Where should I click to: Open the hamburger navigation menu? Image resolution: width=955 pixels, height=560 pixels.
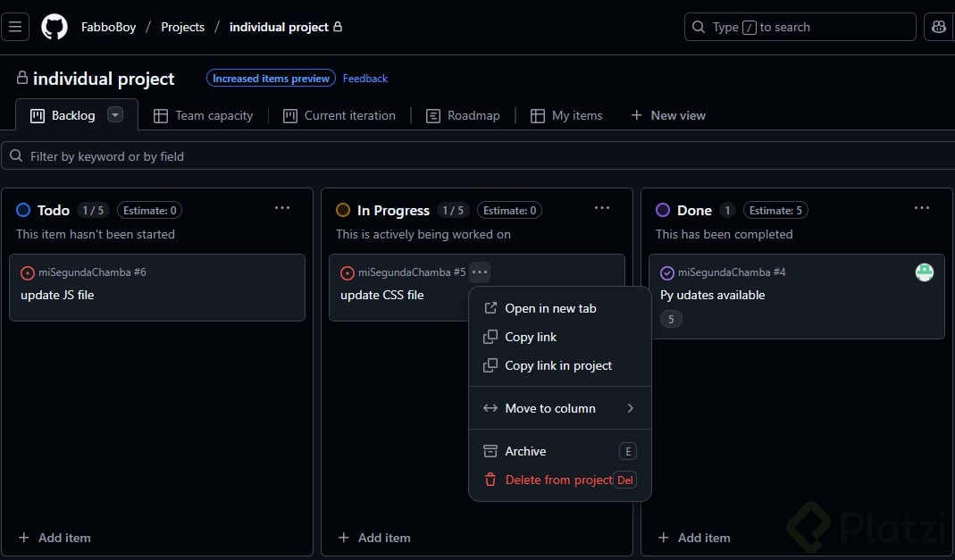click(x=16, y=27)
